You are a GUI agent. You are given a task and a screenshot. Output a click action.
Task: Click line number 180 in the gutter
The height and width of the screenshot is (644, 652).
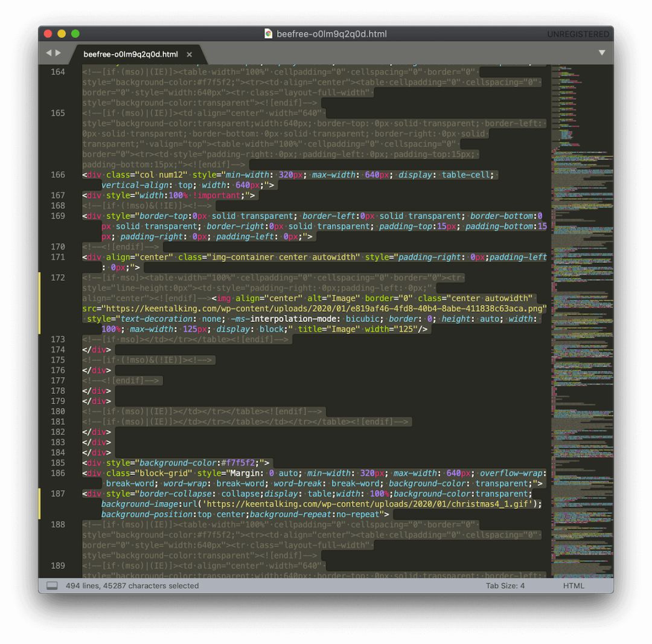point(58,411)
